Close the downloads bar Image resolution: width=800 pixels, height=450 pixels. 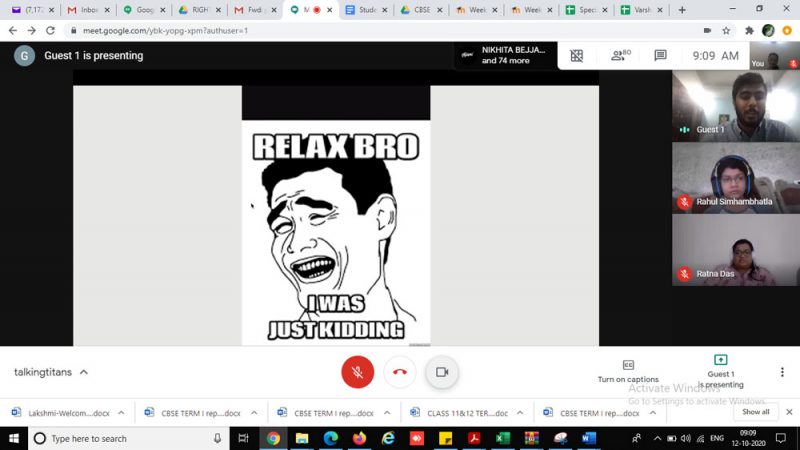click(x=789, y=412)
